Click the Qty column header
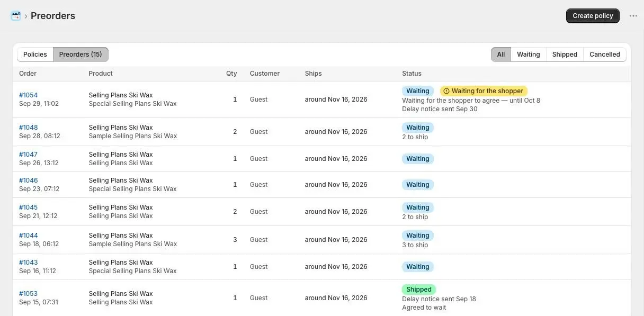The width and height of the screenshot is (644, 316). click(231, 74)
